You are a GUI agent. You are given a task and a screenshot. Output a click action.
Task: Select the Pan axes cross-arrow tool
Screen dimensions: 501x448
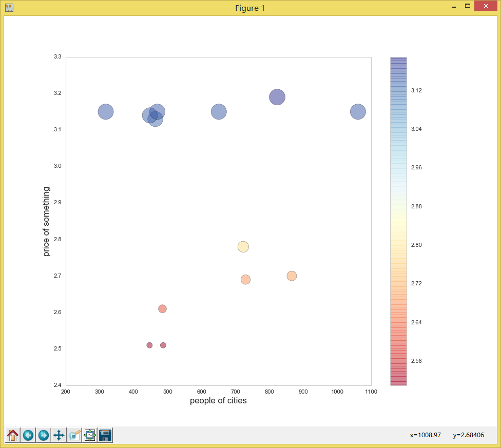[x=59, y=435]
